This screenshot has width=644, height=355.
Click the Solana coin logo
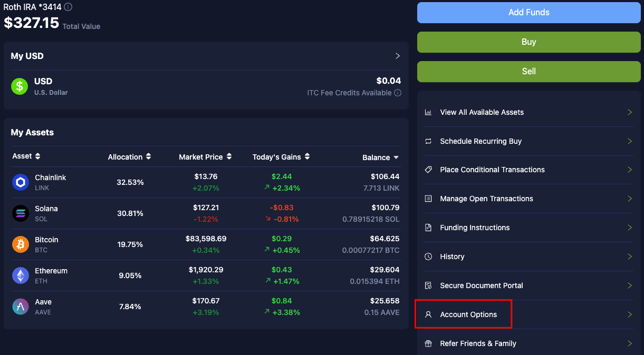[21, 213]
